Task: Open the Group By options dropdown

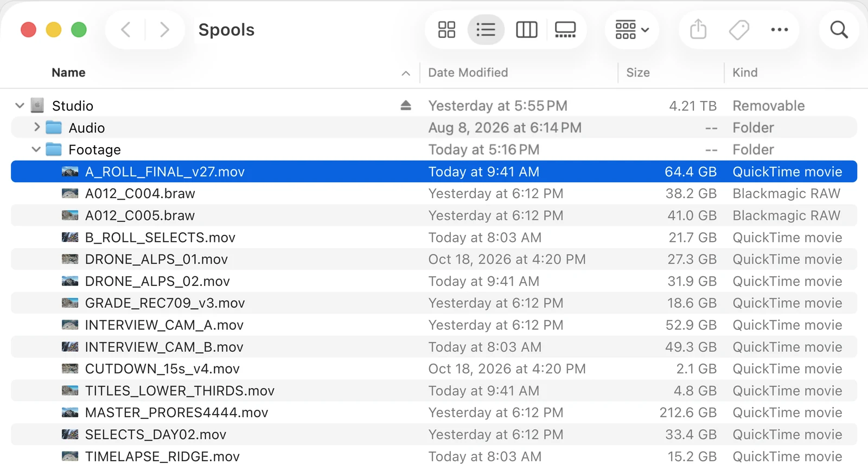Action: pyautogui.click(x=632, y=29)
